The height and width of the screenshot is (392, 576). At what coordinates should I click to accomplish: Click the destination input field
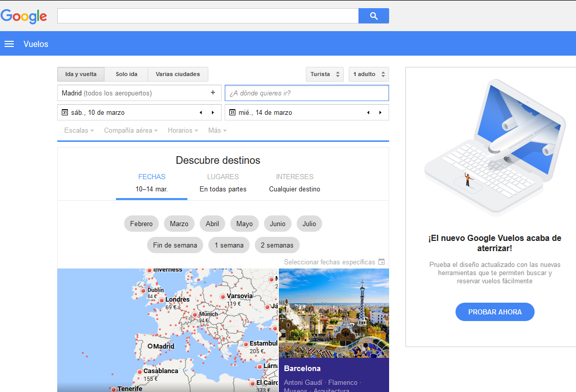point(306,93)
